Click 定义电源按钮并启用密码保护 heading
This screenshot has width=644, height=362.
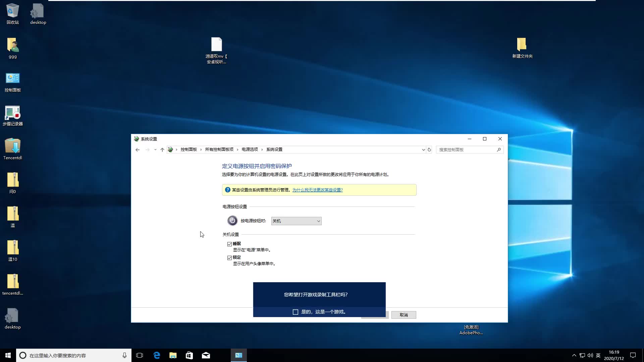pos(257,166)
